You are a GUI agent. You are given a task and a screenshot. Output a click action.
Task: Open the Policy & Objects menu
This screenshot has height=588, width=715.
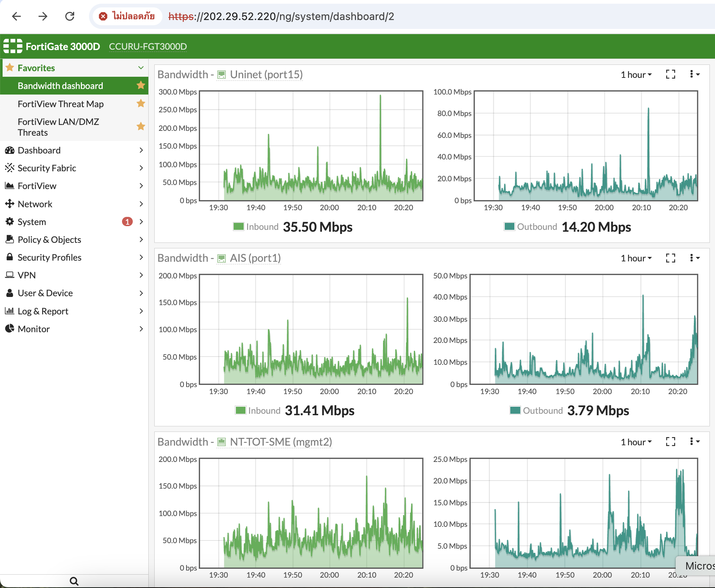[74, 240]
